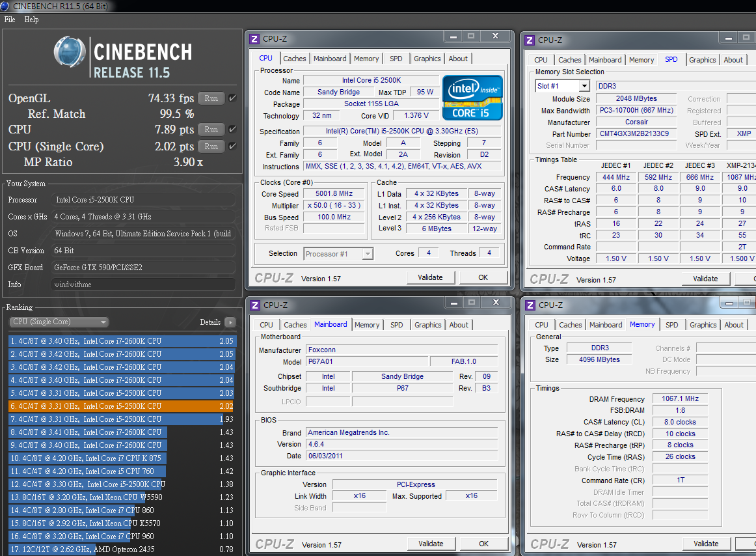
Task: Open the CPU (Single Core) ranking dropdown
Action: click(59, 322)
